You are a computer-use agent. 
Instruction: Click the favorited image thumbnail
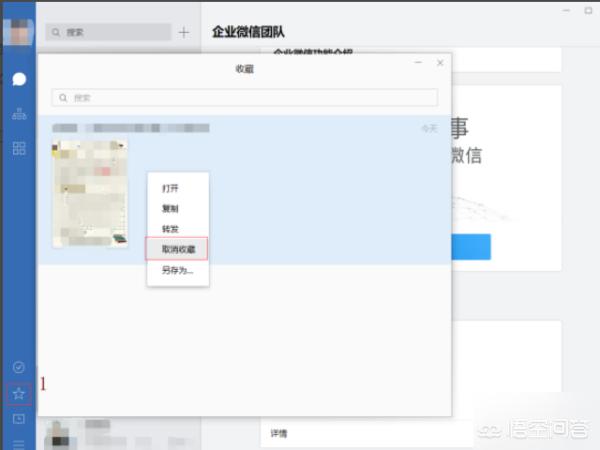coord(90,193)
